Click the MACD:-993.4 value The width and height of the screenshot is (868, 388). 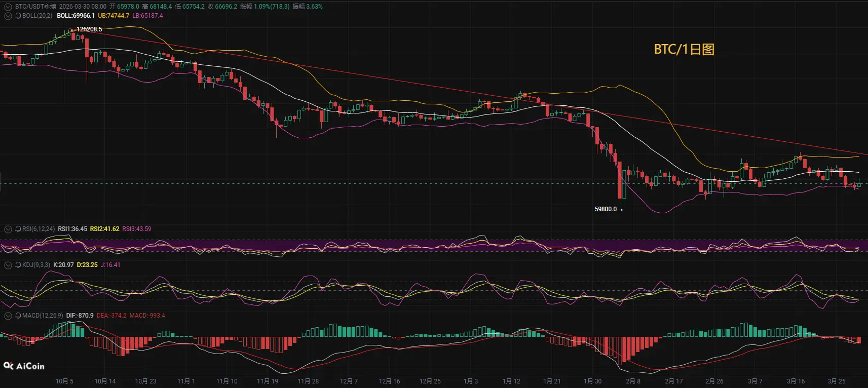[x=147, y=316]
